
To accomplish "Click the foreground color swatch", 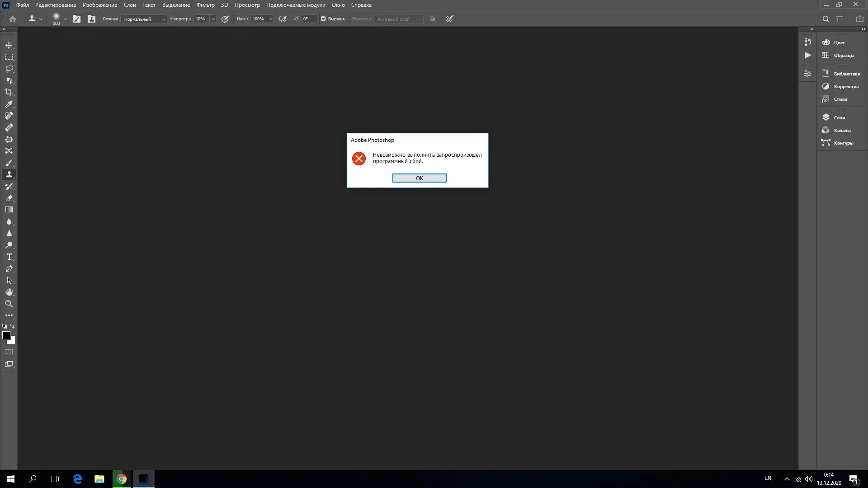I will (6, 335).
